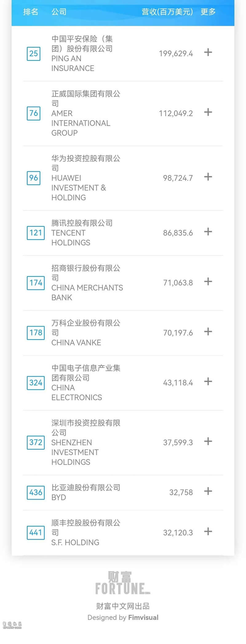246x644 pixels.
Task: Click the 公司 column header
Action: (59, 12)
